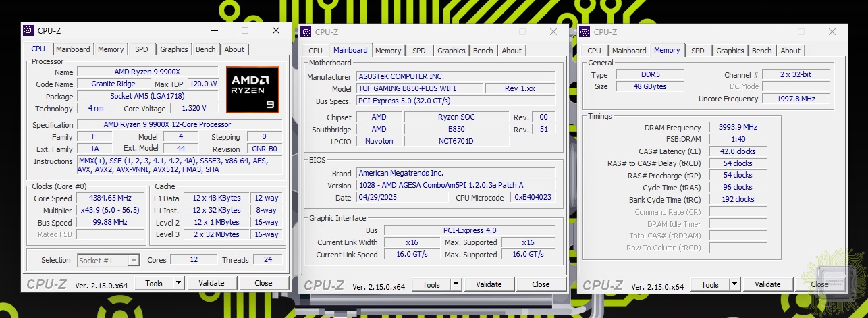This screenshot has height=318, width=868.
Task: Click the CPU-Z app icon in middle window title bar
Action: 306,32
